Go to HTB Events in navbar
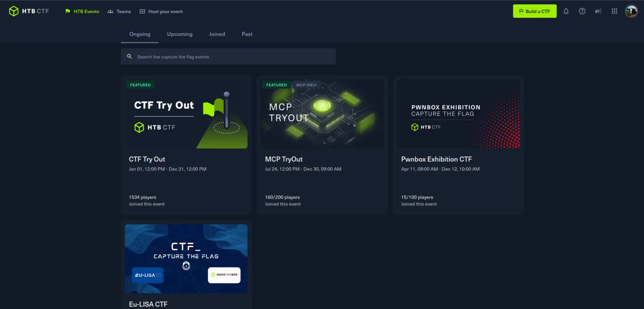The height and width of the screenshot is (309, 644). (82, 12)
